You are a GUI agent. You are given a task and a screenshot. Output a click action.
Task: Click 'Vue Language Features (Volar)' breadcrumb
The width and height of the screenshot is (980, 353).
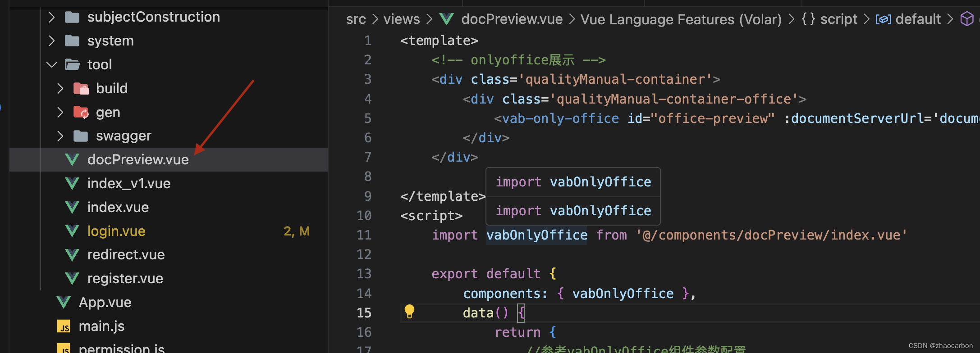pyautogui.click(x=681, y=19)
